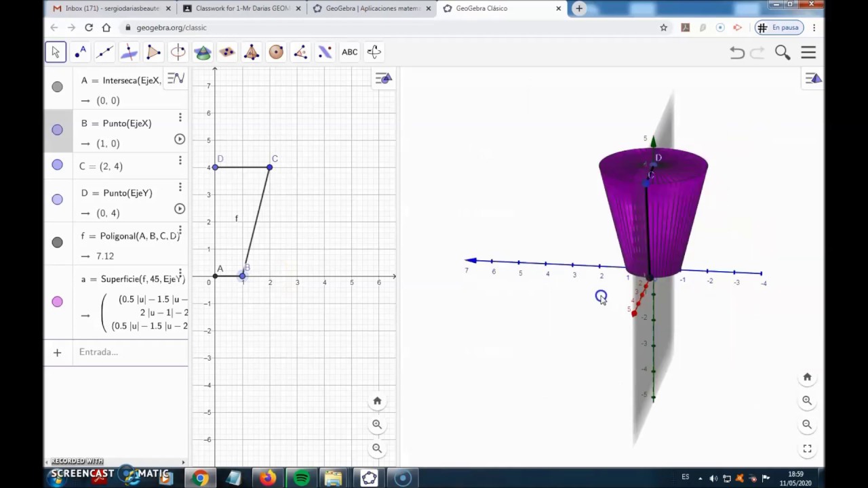The width and height of the screenshot is (868, 488).
Task: Open the algebra view style bar
Action: pyautogui.click(x=176, y=79)
